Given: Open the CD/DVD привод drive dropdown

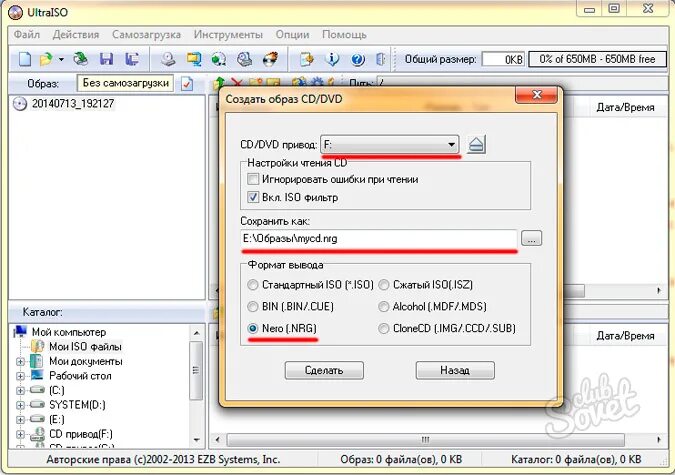Looking at the screenshot, I should point(390,144).
